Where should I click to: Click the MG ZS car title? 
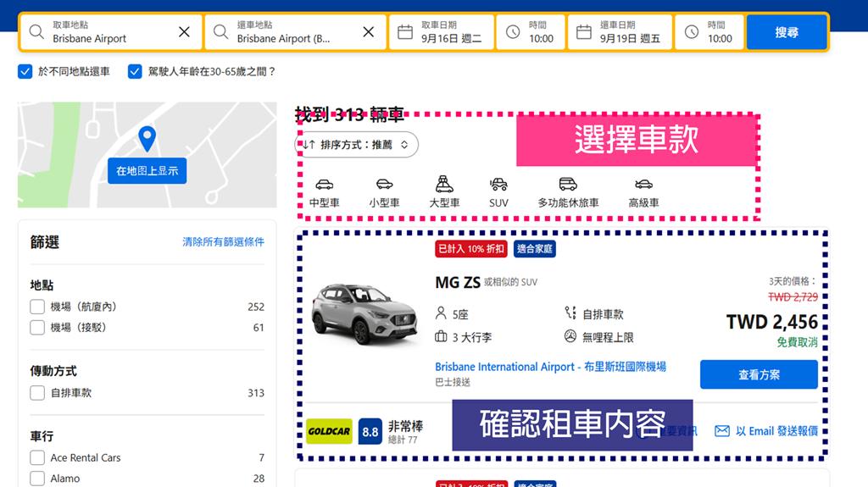tap(458, 282)
